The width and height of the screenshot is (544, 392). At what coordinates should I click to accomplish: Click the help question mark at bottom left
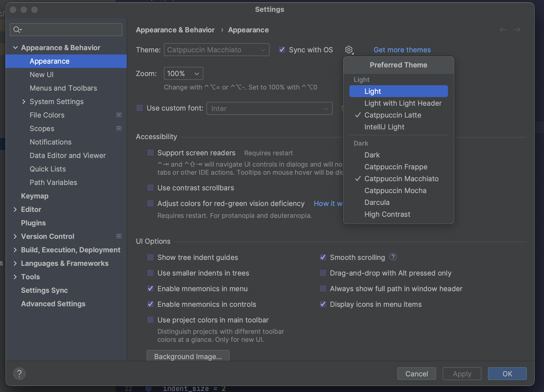point(19,373)
